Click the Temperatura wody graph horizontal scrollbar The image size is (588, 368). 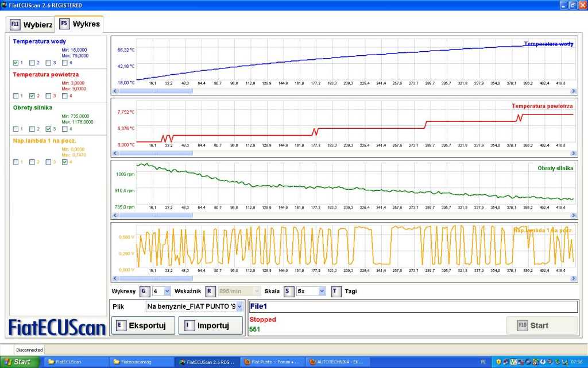click(x=345, y=91)
